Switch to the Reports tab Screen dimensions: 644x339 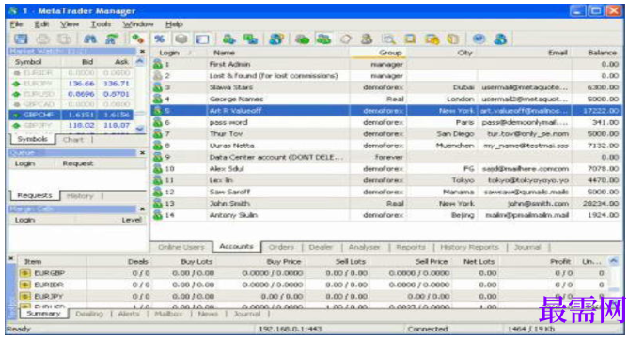tap(411, 247)
